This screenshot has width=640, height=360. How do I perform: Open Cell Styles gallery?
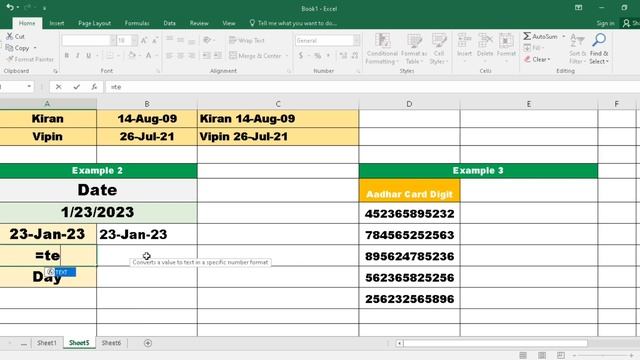(x=439, y=49)
